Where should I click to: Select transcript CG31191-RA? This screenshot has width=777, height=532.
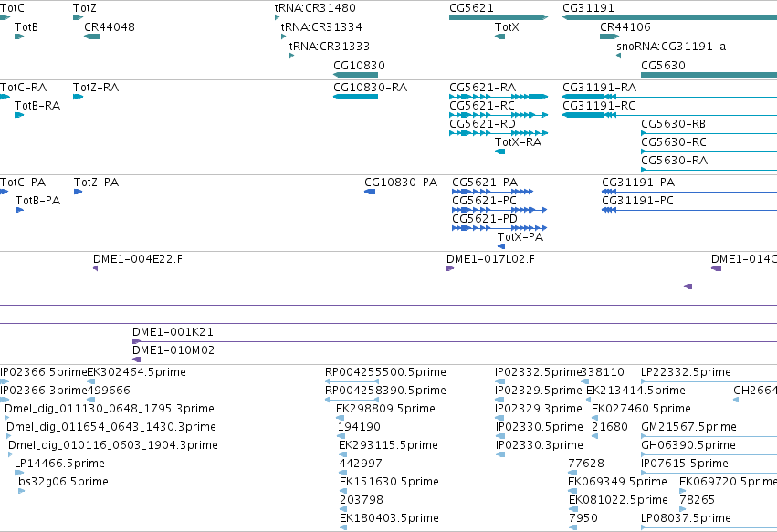coord(600,88)
